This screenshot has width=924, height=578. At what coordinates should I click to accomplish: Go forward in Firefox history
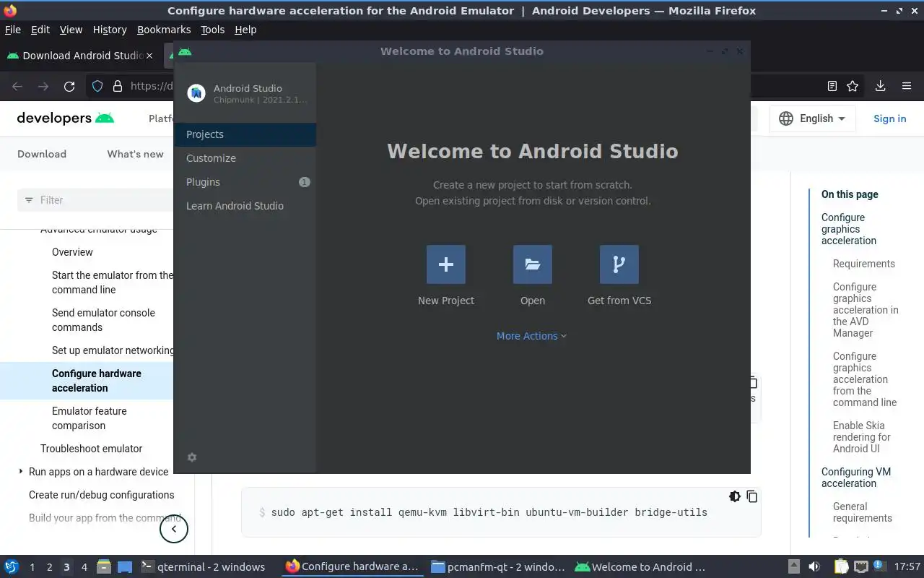(43, 86)
